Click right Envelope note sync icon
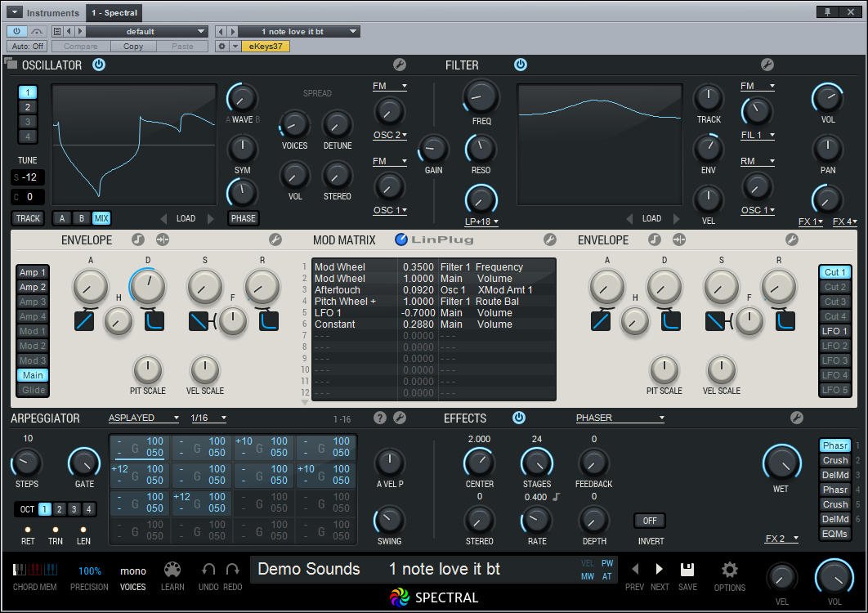Screen dimensions: 868x613 pos(655,239)
